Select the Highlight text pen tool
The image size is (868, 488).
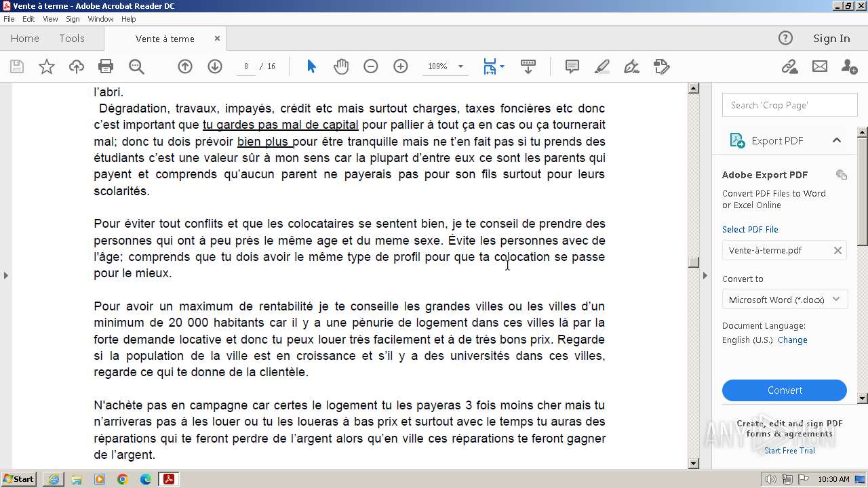pyautogui.click(x=602, y=66)
